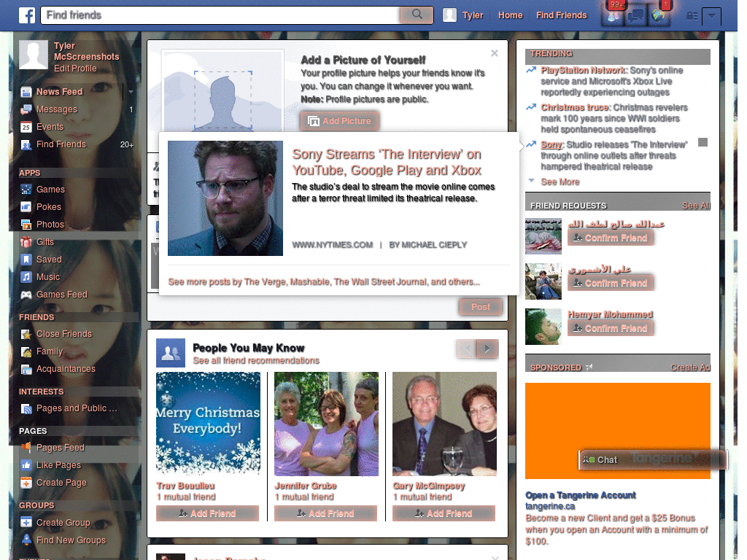This screenshot has width=747, height=560.
Task: Click the search magnifier button
Action: tap(417, 15)
